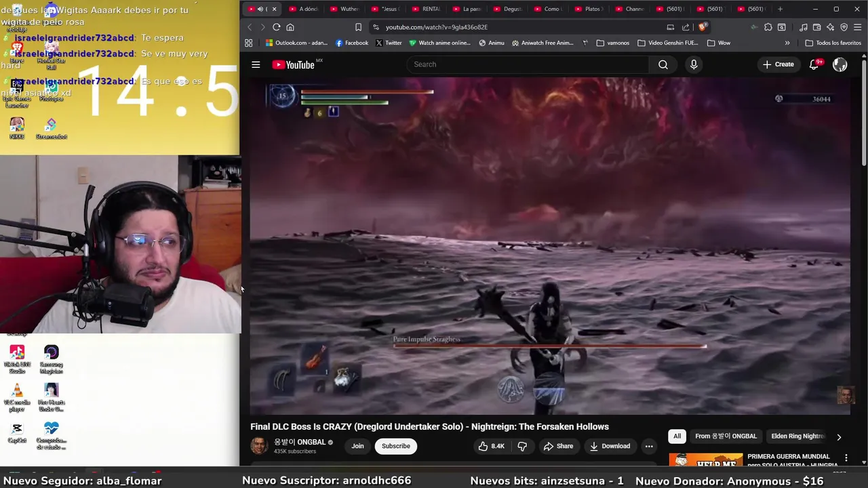Image resolution: width=868 pixels, height=488 pixels.
Task: Switch to the RENTAL tab
Action: [x=426, y=9]
